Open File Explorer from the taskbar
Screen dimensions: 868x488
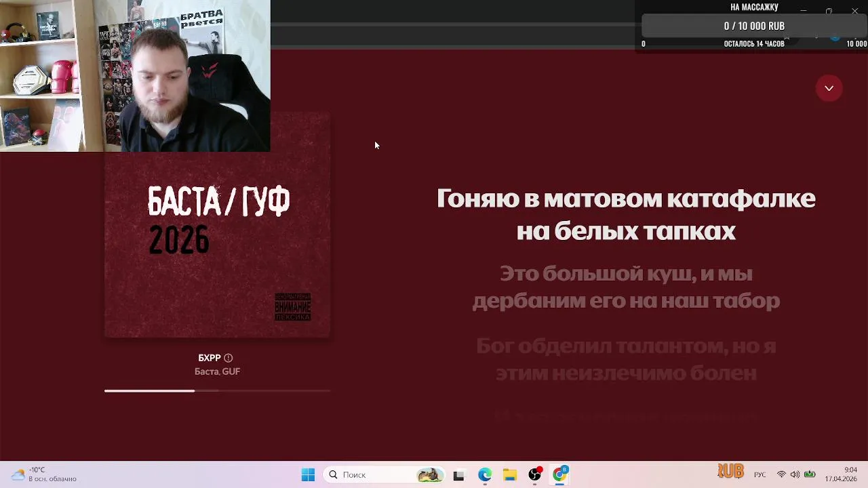pos(509,475)
